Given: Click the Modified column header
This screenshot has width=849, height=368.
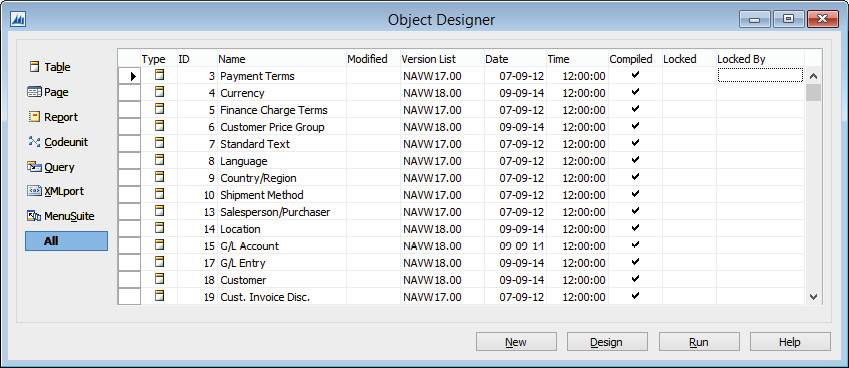Looking at the screenshot, I should click(373, 59).
